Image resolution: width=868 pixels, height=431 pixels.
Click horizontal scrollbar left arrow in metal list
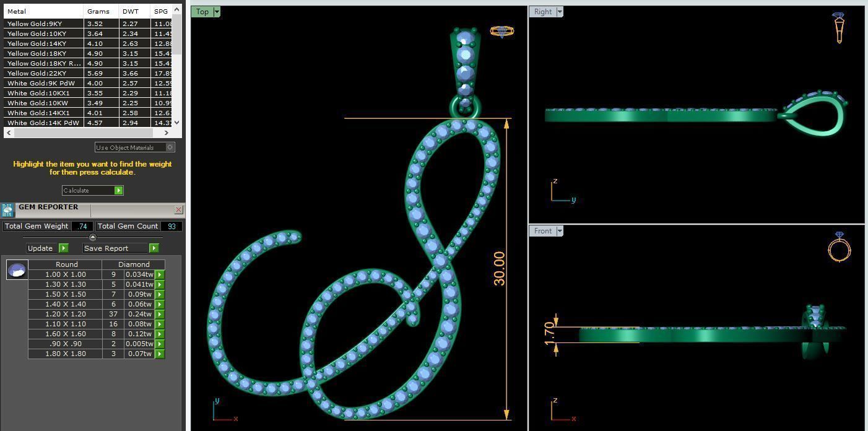[x=9, y=133]
